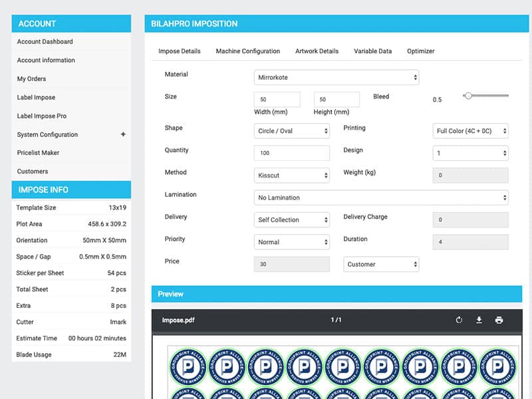Click the Impose.pdf file name
The height and width of the screenshot is (399, 532).
pos(178,321)
